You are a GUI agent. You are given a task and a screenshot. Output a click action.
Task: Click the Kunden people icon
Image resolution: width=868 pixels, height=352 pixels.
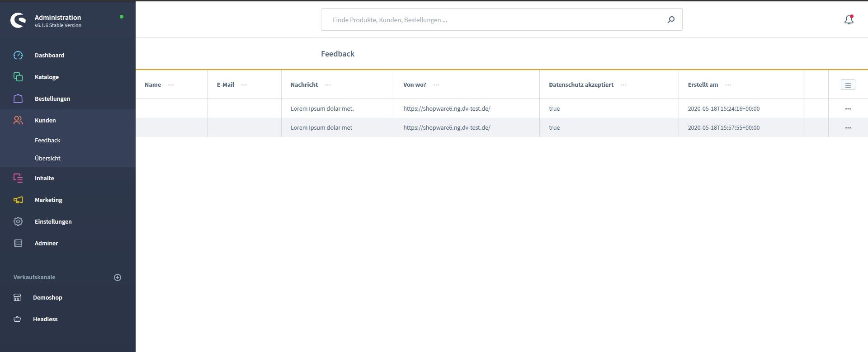click(18, 120)
